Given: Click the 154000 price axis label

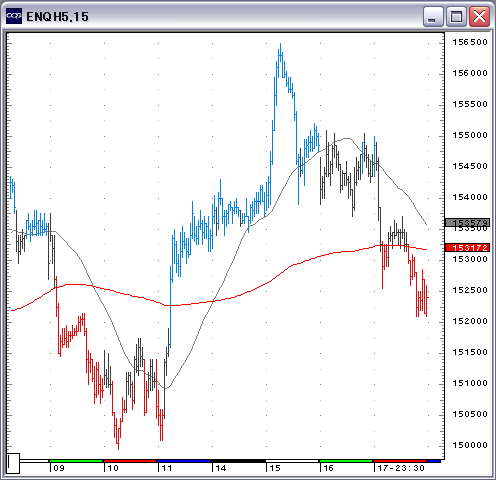Looking at the screenshot, I should tap(470, 197).
